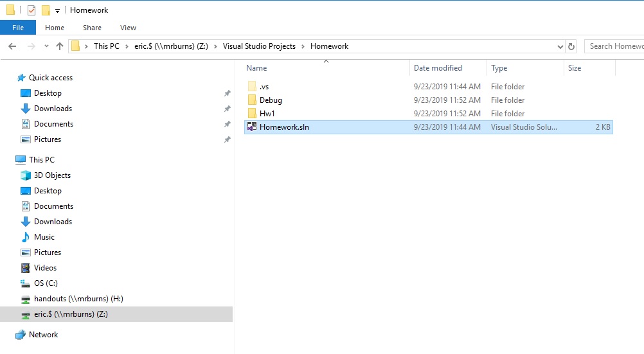Click Homework in the address breadcrumb
The image size is (644, 354).
(x=330, y=46)
